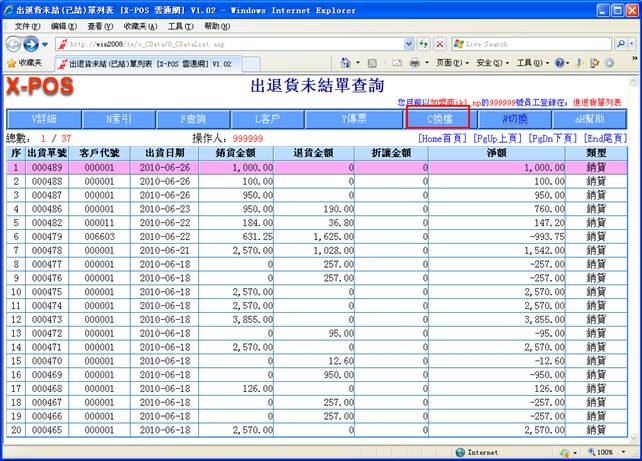Expand the 安全(S) dropdown menu

pyautogui.click(x=490, y=63)
